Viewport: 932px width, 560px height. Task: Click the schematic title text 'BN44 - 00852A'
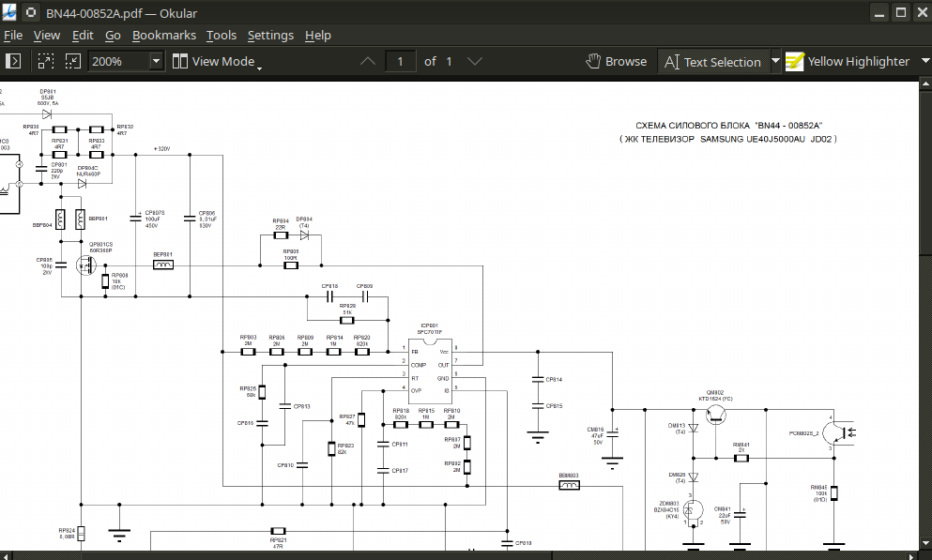788,126
